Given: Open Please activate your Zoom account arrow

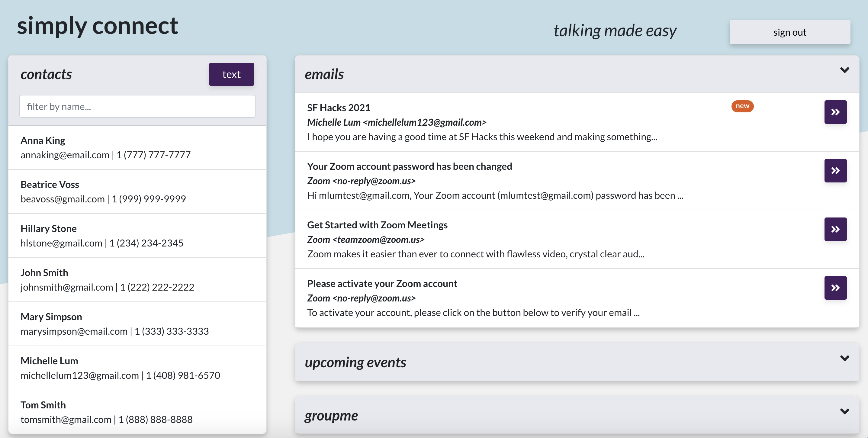Looking at the screenshot, I should pos(835,288).
